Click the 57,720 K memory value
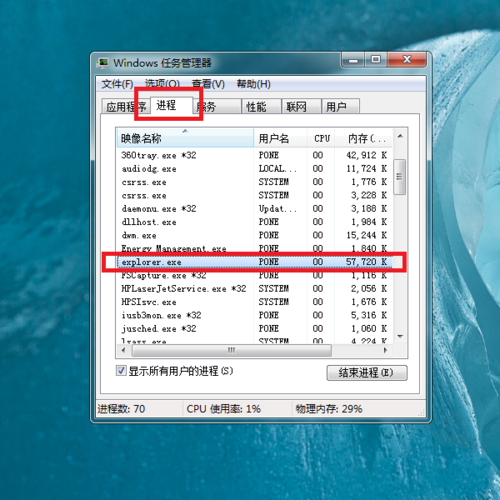Image resolution: width=500 pixels, height=500 pixels. coord(366,262)
